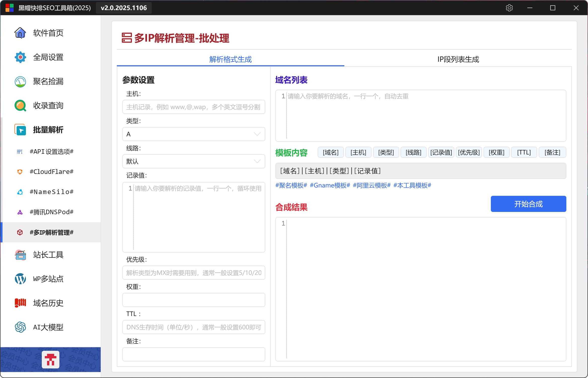Click the 聚名捡漏 gauge icon

[20, 81]
